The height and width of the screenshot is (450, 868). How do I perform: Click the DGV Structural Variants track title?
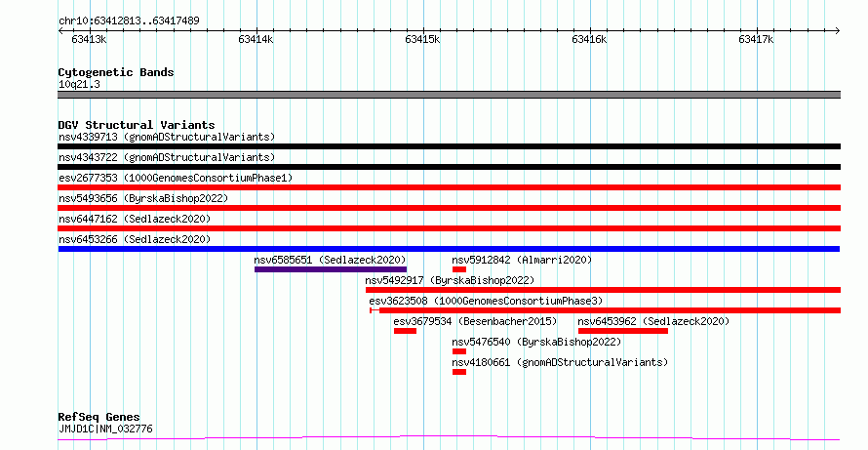click(x=137, y=125)
